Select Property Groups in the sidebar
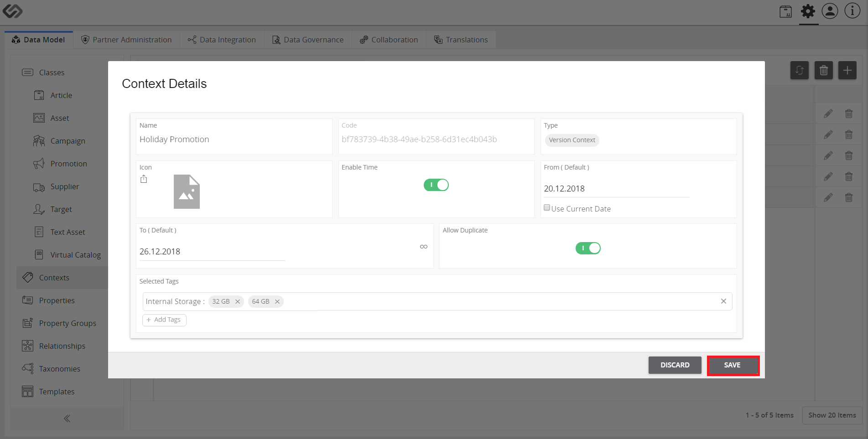Screen dimensions: 868x439 coord(62,323)
